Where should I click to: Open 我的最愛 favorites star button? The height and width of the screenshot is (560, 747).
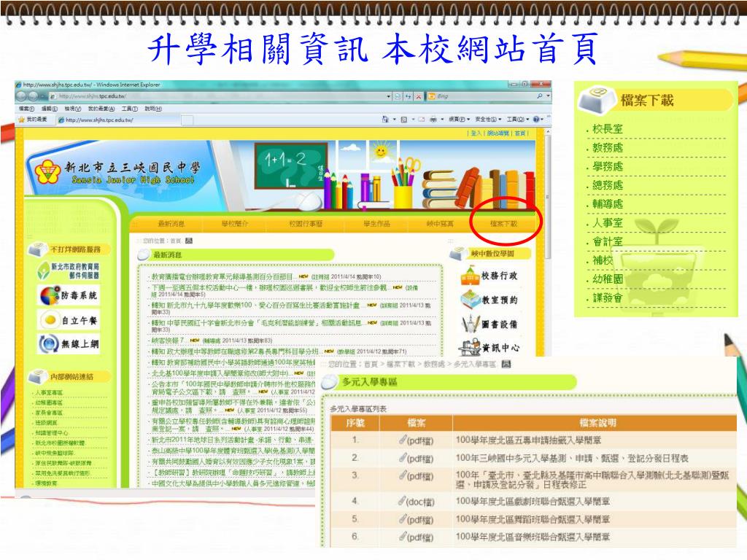[32, 120]
